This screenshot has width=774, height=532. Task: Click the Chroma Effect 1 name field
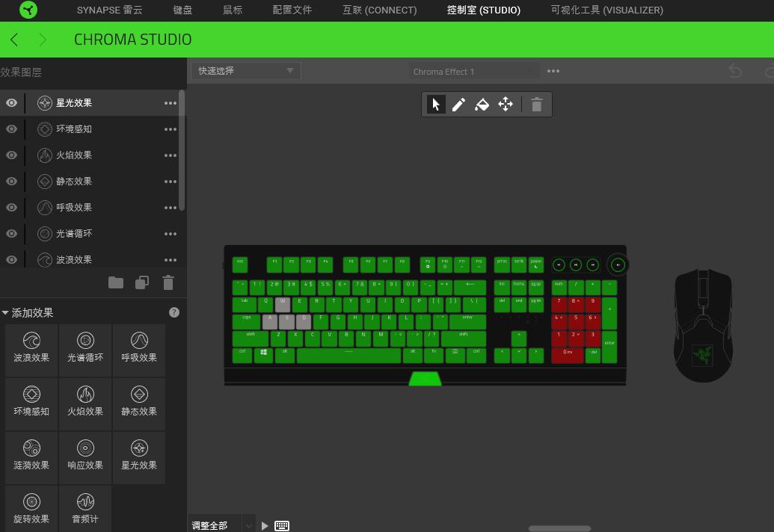click(474, 72)
